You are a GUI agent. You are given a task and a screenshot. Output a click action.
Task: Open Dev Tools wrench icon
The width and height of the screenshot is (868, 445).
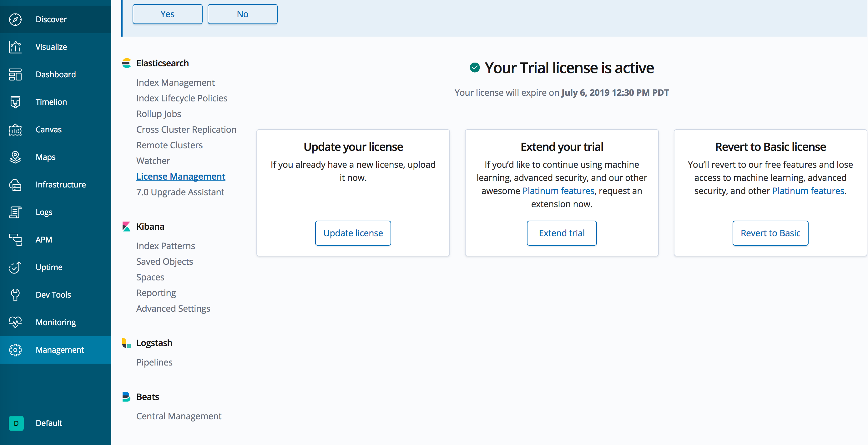pos(15,295)
